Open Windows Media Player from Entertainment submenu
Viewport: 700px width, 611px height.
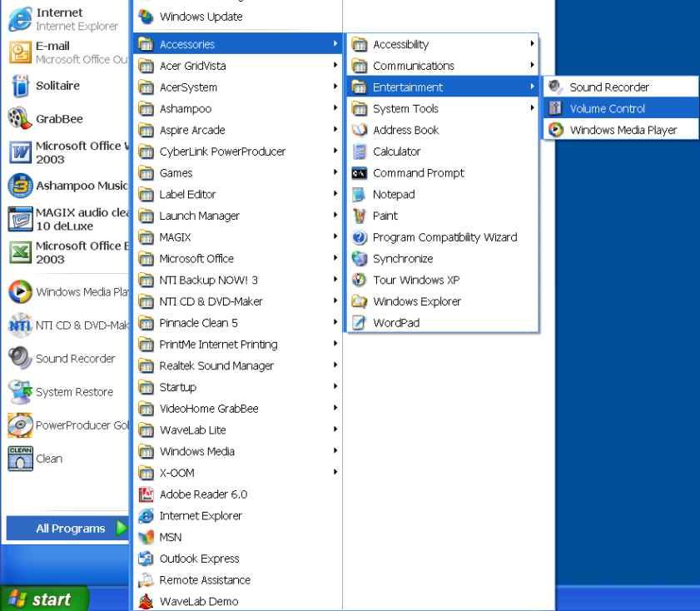point(623,130)
